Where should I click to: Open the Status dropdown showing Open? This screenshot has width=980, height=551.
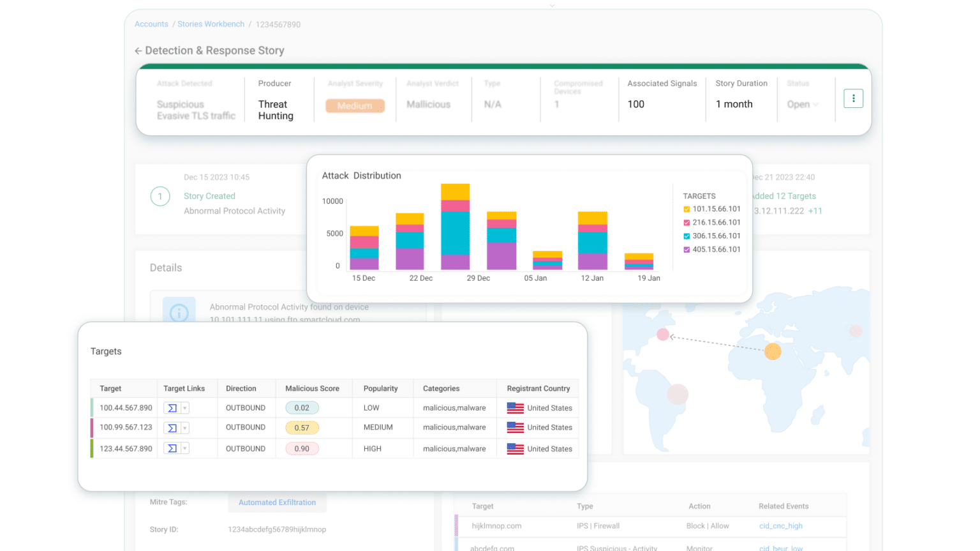click(x=803, y=104)
